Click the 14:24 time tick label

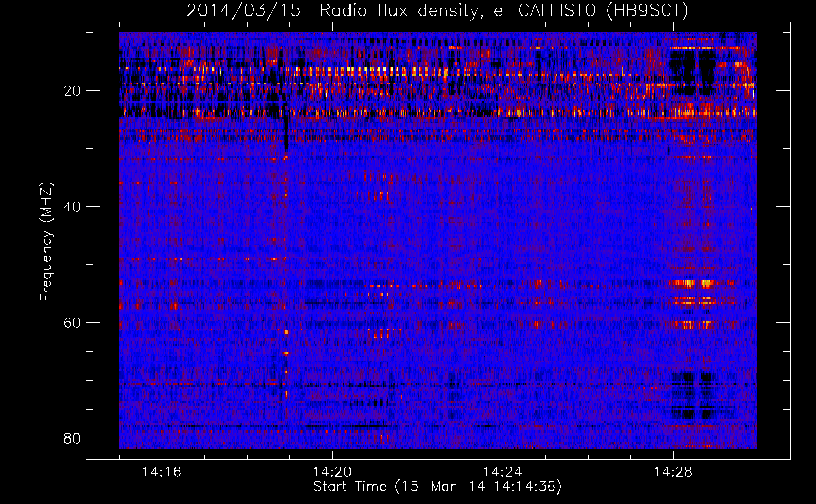pyautogui.click(x=502, y=472)
